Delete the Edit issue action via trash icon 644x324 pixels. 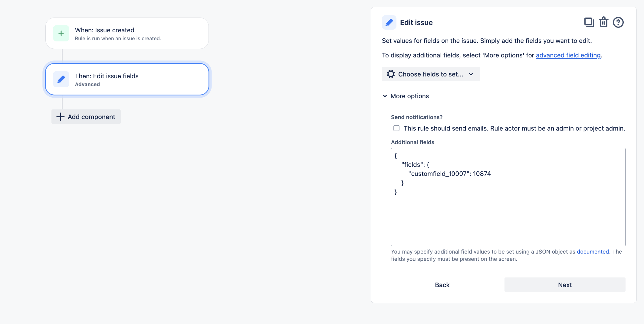(603, 22)
